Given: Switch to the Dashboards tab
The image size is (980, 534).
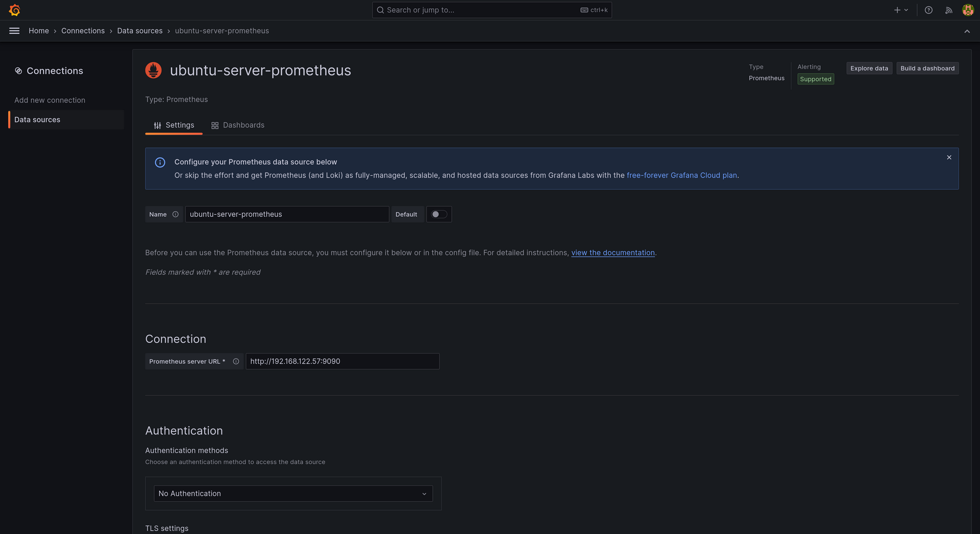Looking at the screenshot, I should click(238, 125).
